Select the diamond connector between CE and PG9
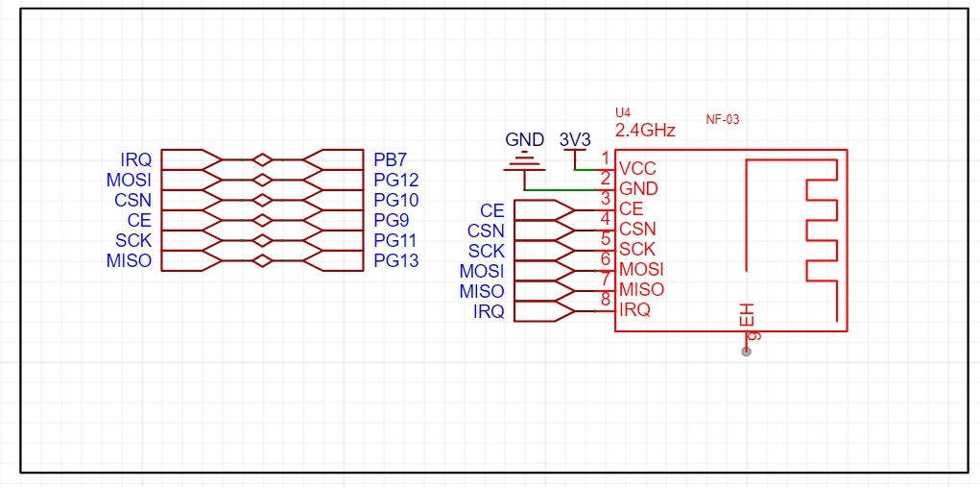980x487 pixels. (262, 221)
